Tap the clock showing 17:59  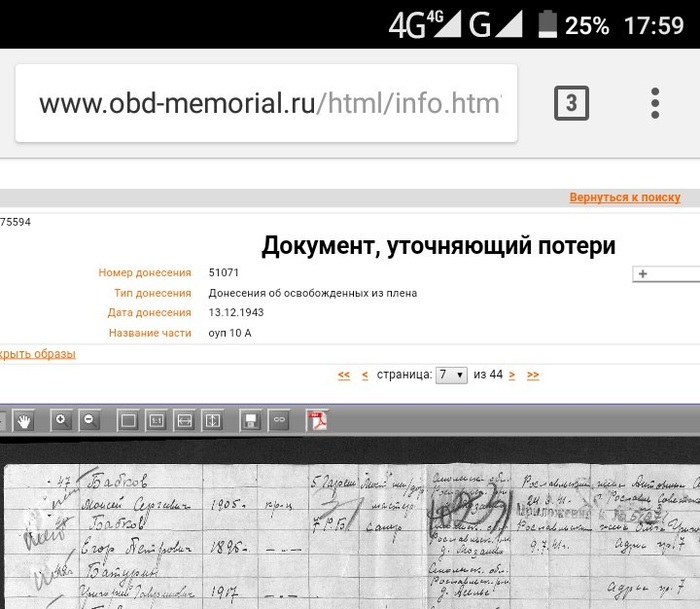click(654, 25)
